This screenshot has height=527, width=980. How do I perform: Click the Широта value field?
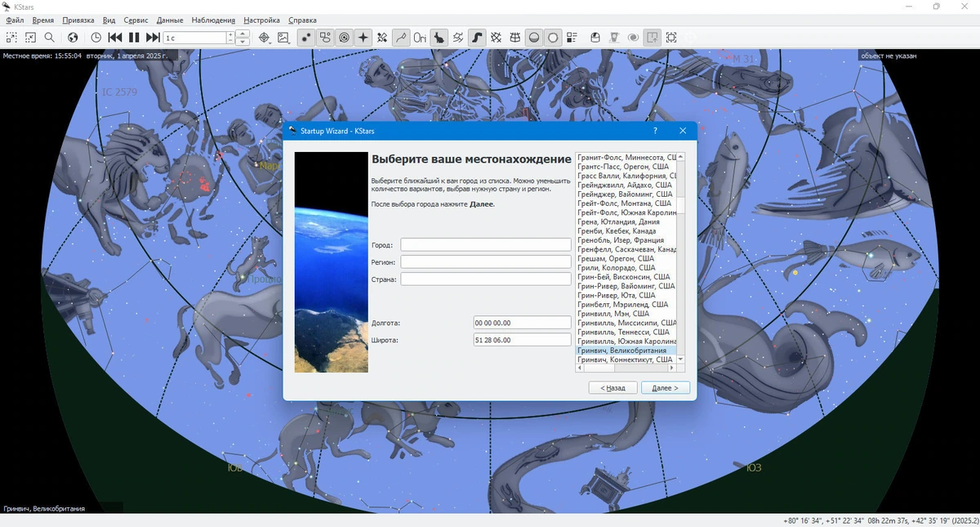click(522, 339)
